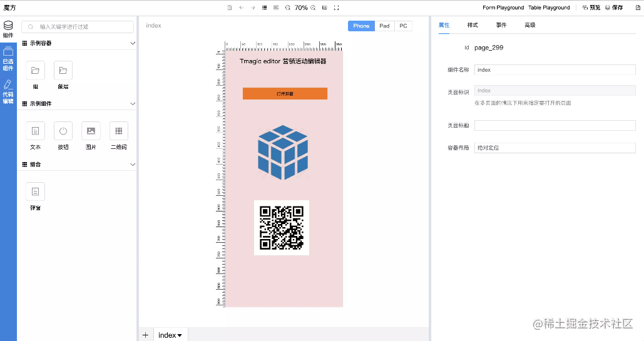Select the 二维码 QR code component
644x341 pixels.
tap(119, 136)
